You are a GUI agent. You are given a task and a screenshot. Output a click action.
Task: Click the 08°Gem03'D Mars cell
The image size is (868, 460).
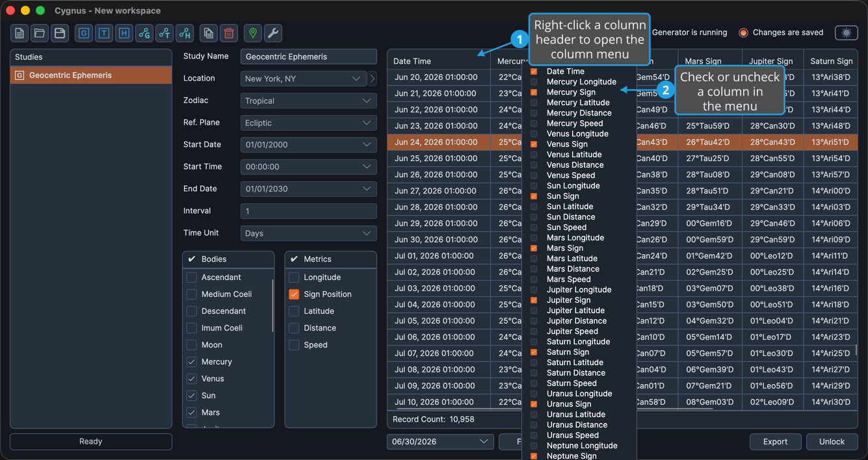coord(710,402)
